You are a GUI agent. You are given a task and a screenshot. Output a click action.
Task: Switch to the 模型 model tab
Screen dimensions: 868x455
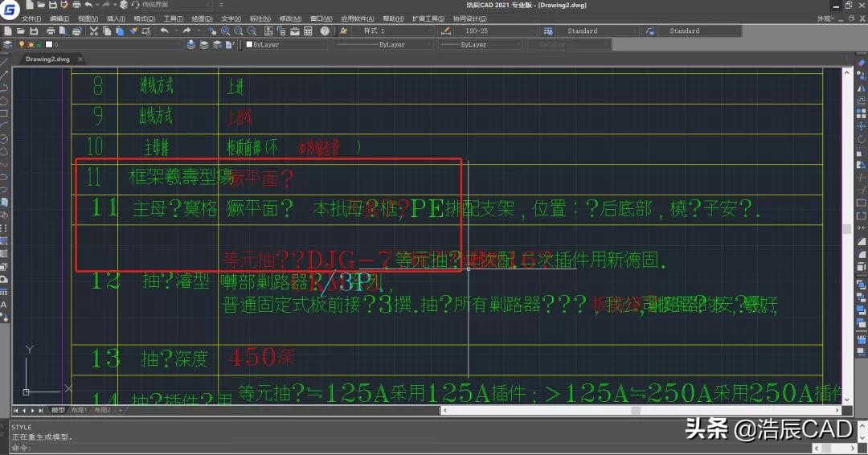pyautogui.click(x=58, y=410)
